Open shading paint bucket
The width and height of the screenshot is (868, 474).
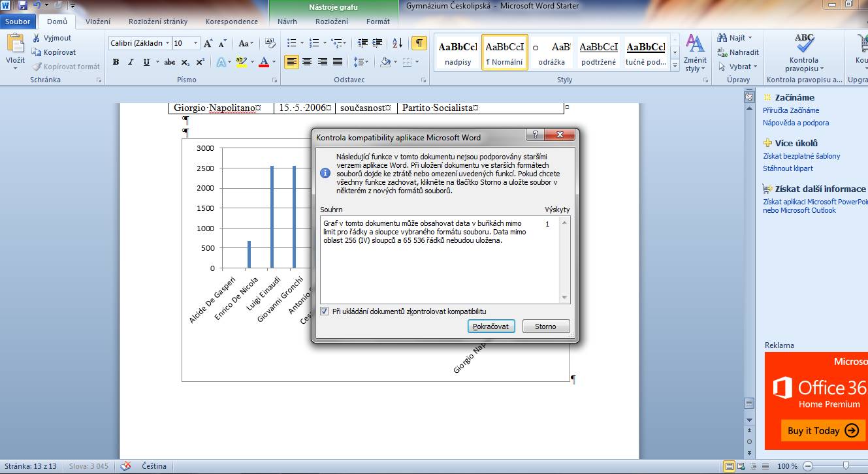(x=385, y=62)
